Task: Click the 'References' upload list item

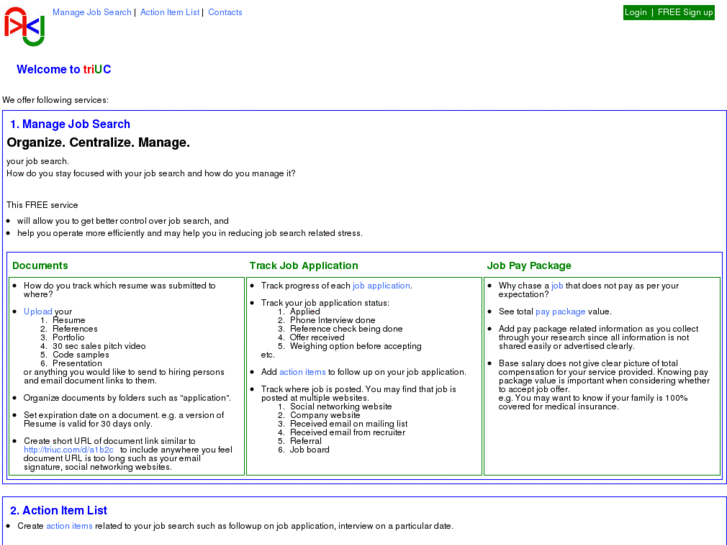Action: click(x=75, y=329)
